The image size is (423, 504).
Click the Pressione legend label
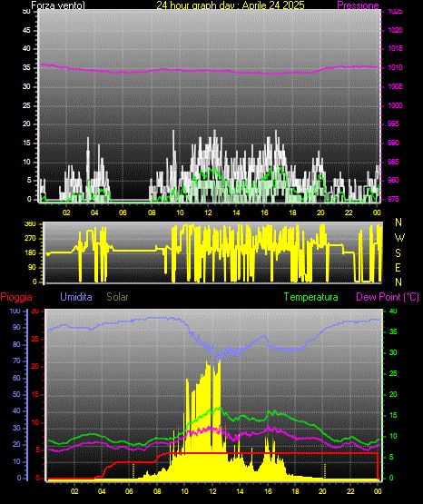[x=358, y=5]
